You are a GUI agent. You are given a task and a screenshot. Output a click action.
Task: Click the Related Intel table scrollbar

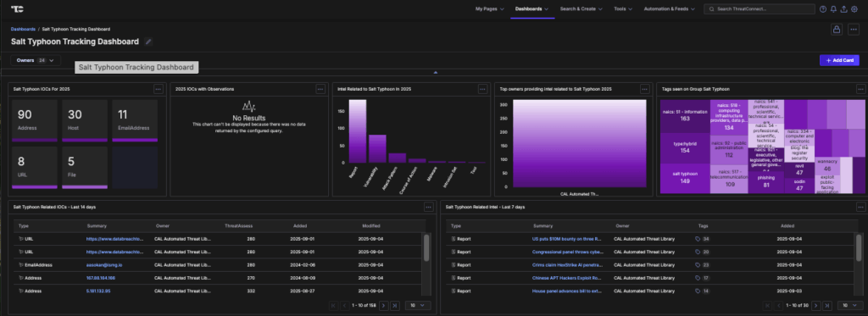pos(858,247)
